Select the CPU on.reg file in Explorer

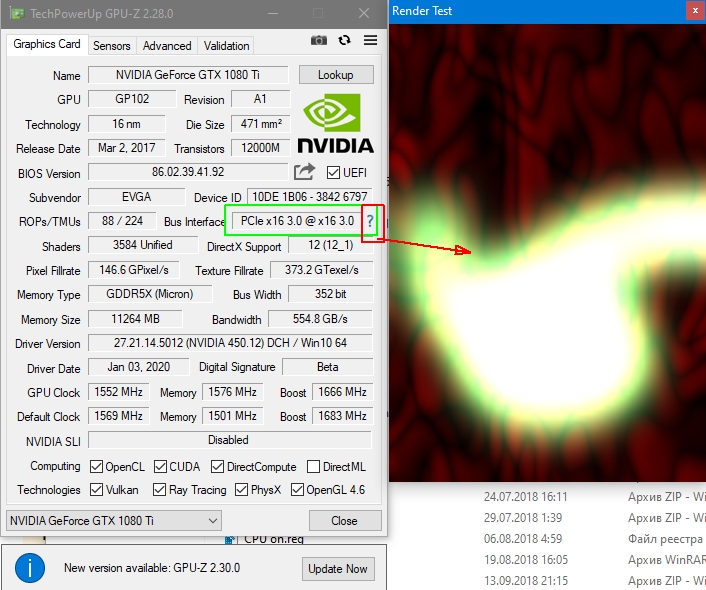(x=274, y=539)
